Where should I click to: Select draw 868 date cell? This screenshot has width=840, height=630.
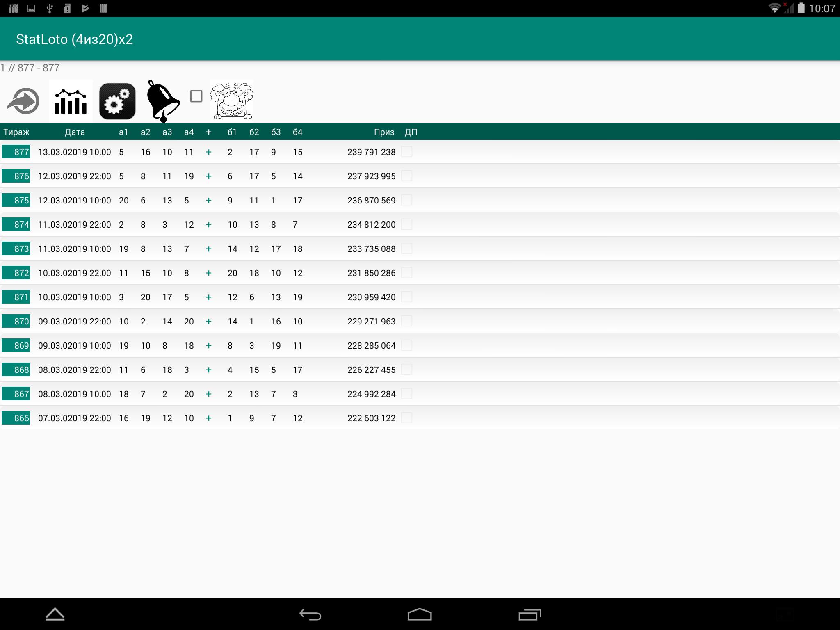(x=75, y=369)
